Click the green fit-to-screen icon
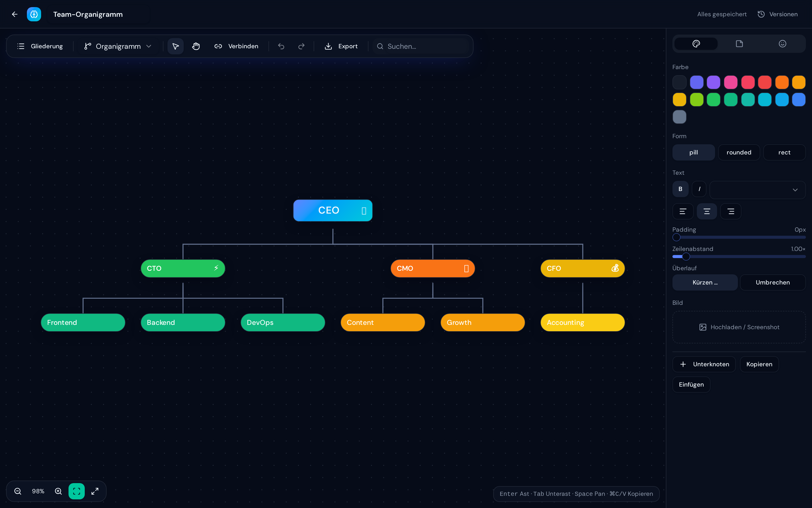This screenshot has height=508, width=812. [x=76, y=491]
